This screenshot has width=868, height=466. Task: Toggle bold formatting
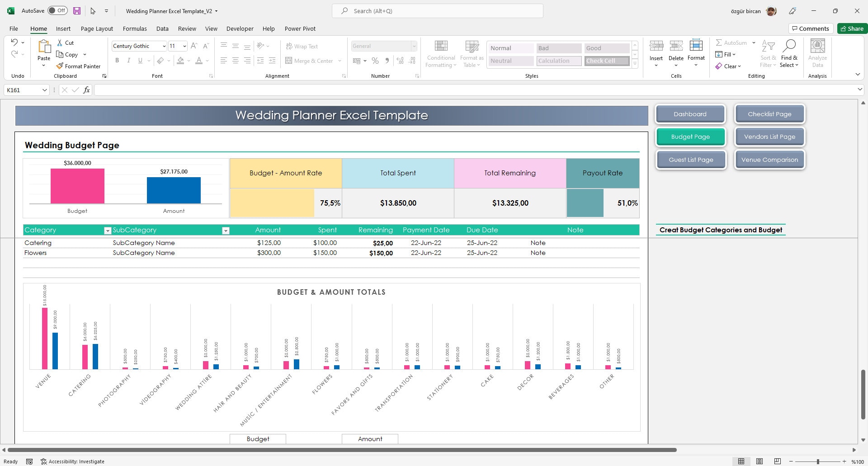point(117,60)
